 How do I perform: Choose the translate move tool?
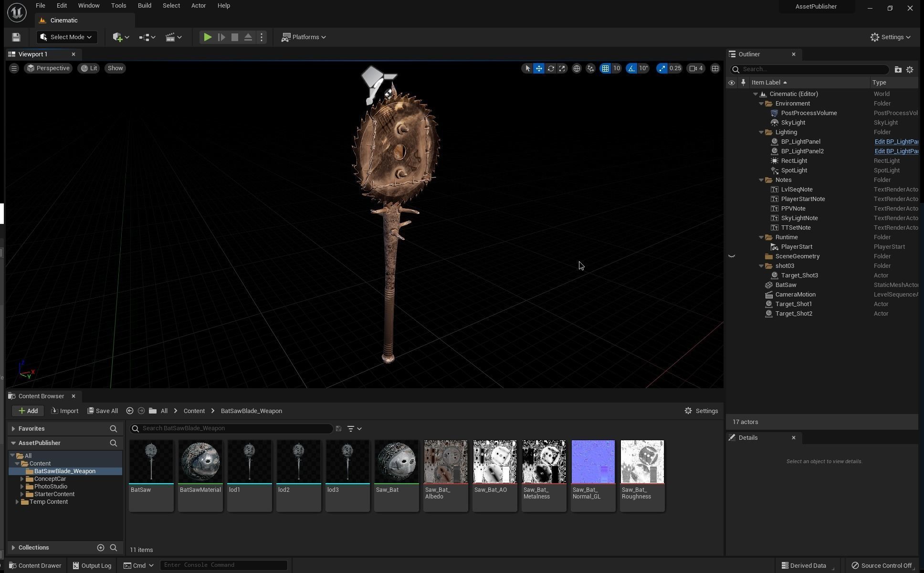tap(539, 68)
